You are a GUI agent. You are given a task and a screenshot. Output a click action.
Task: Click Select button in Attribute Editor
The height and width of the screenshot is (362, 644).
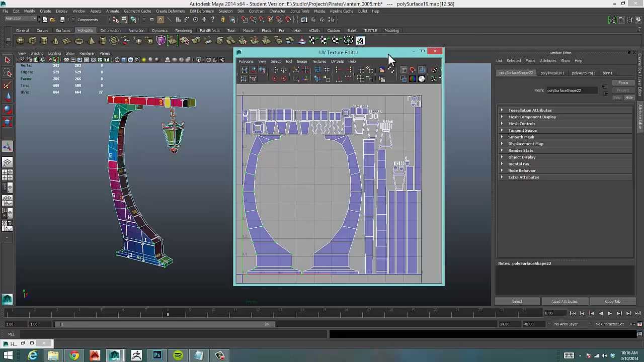[x=517, y=301]
